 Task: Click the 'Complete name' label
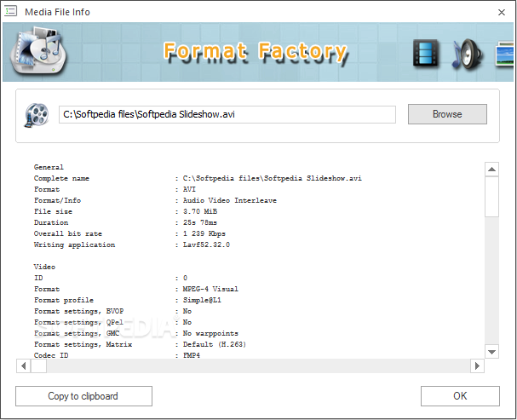61,178
